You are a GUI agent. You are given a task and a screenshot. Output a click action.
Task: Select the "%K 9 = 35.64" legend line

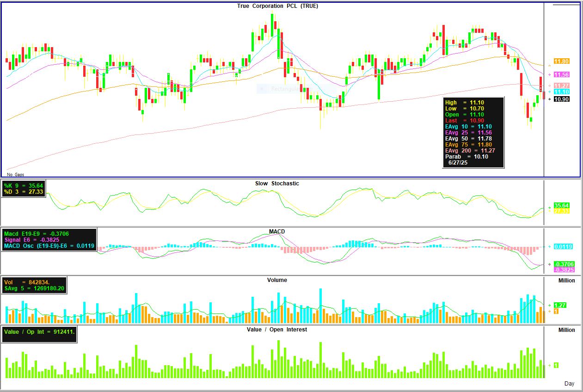click(23, 186)
